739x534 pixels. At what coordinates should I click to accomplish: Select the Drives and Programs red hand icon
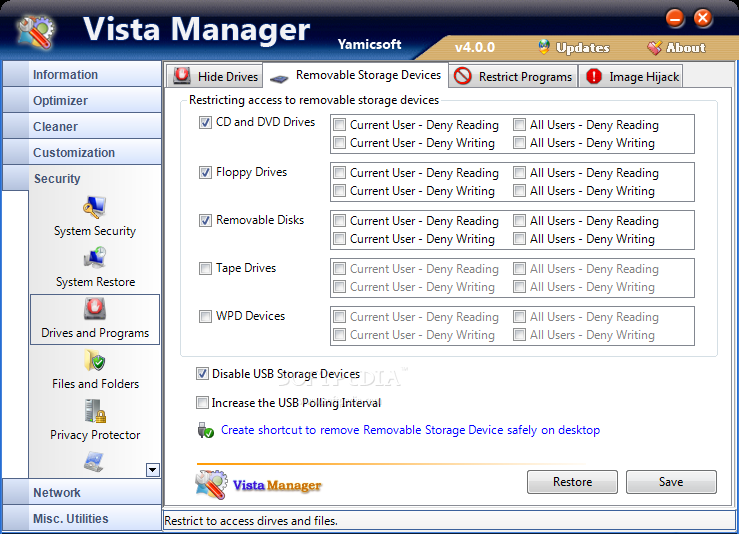pyautogui.click(x=95, y=309)
